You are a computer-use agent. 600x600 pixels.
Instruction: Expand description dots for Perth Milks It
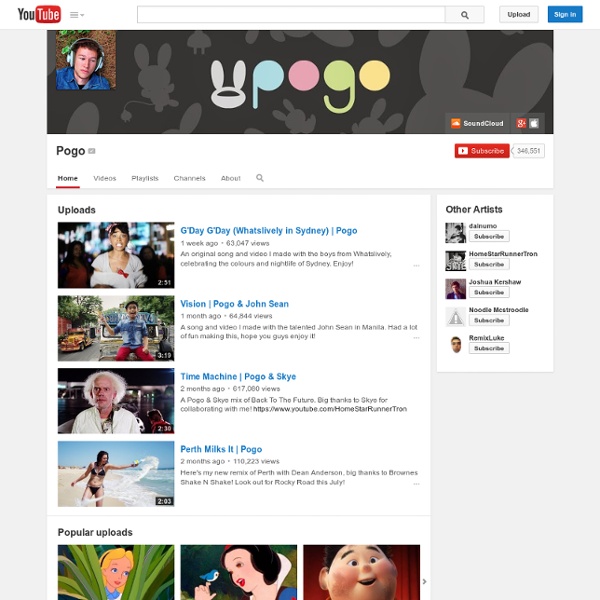click(x=416, y=484)
